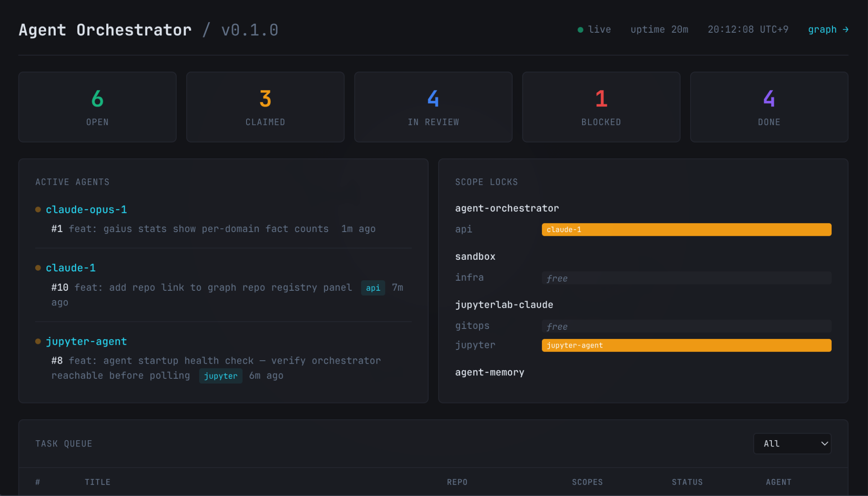Click the orange jupyter-agent lock bar
This screenshot has width=868, height=496.
(x=686, y=345)
